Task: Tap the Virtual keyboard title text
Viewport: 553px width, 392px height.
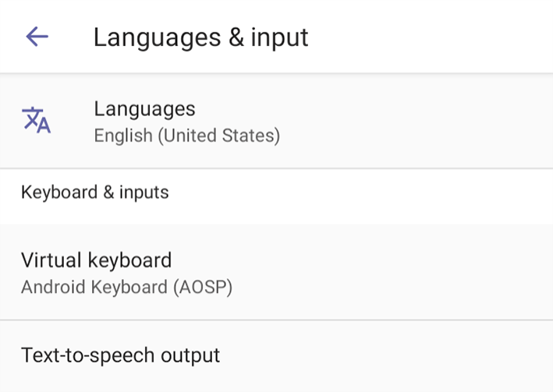Action: pos(96,260)
